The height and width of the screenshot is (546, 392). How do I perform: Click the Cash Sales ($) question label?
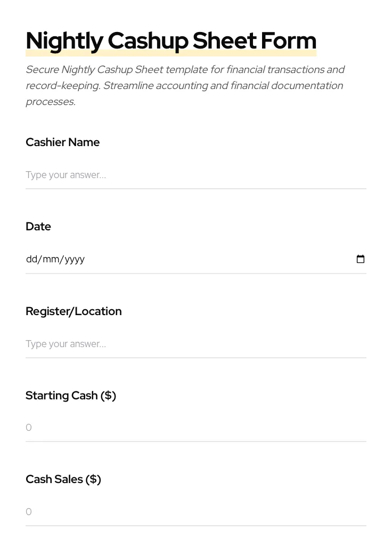63,479
